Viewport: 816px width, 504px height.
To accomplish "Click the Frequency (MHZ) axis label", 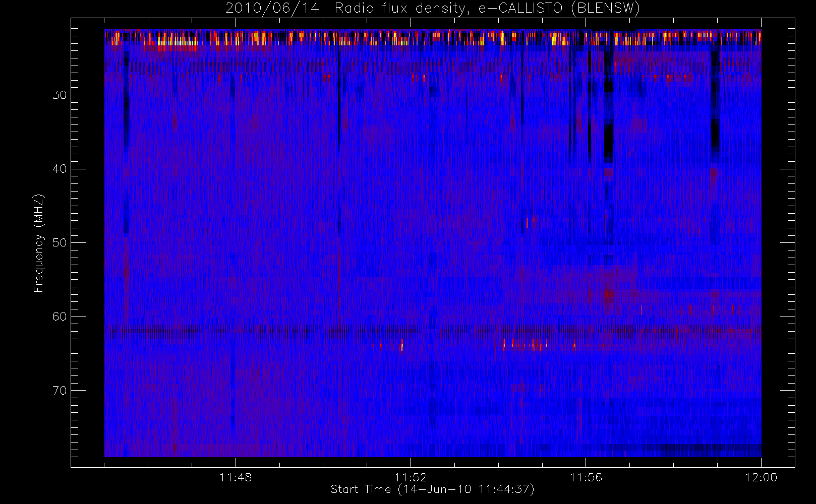I will point(39,243).
